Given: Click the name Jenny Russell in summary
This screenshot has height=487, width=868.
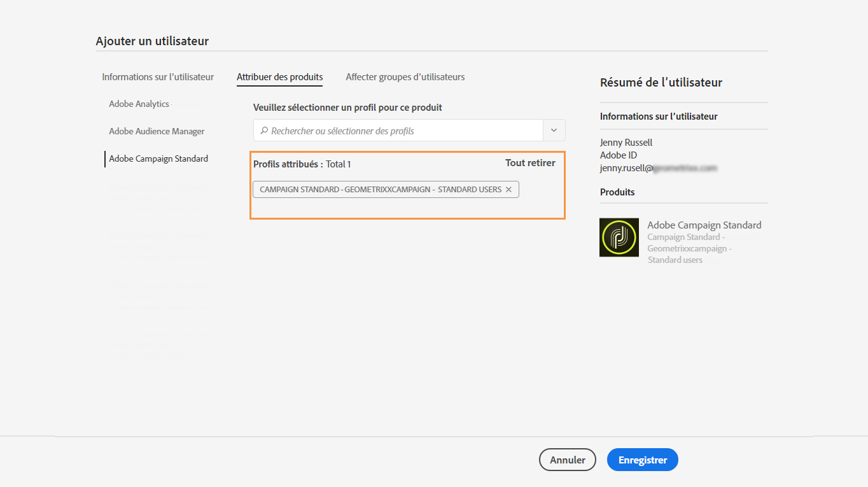Looking at the screenshot, I should click(x=626, y=143).
